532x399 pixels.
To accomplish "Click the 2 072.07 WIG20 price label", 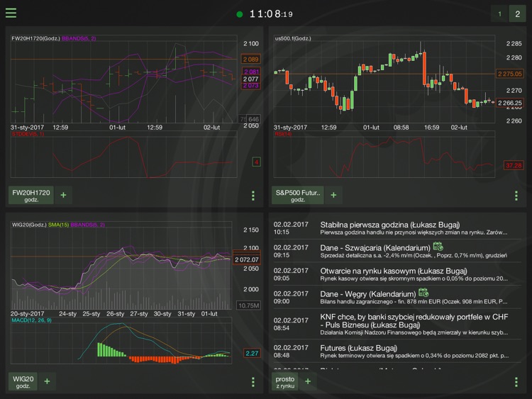I will coord(247,259).
